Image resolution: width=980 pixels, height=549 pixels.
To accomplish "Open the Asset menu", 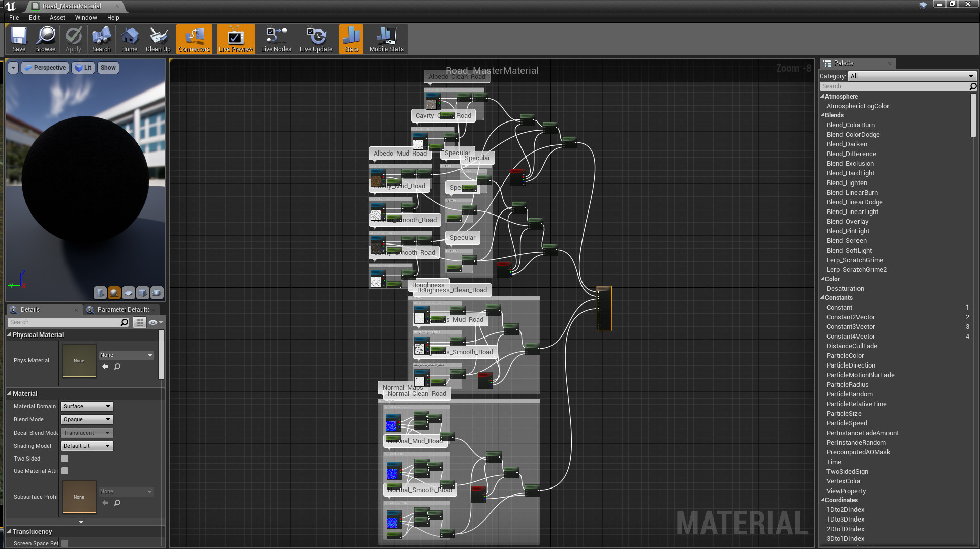I will [57, 17].
